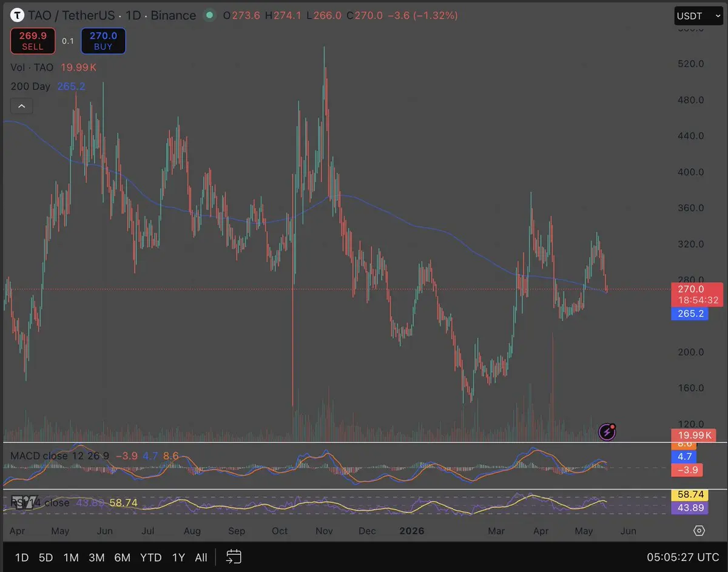Click the TAO symbol logo icon
Viewport: 728px width, 572px height.
pyautogui.click(x=18, y=15)
